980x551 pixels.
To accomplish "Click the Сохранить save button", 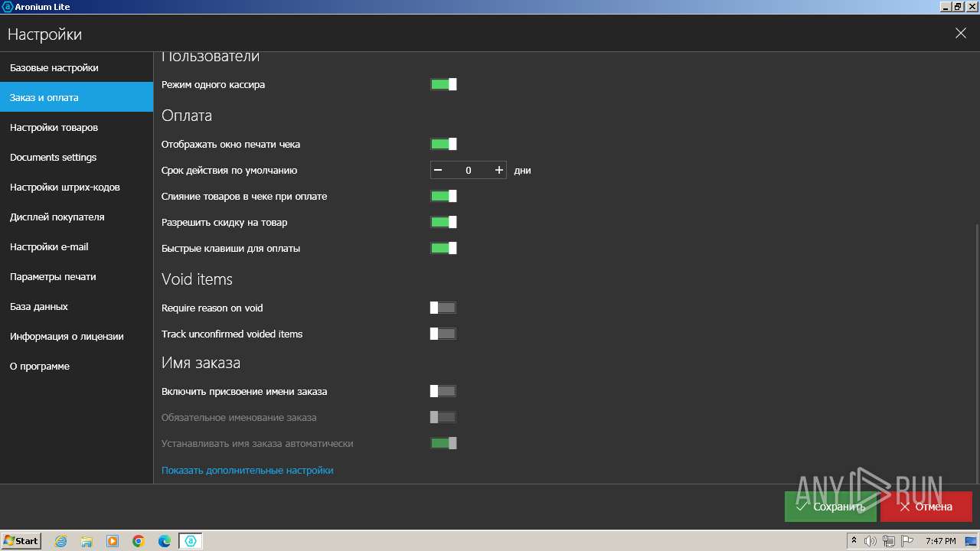I will 830,507.
